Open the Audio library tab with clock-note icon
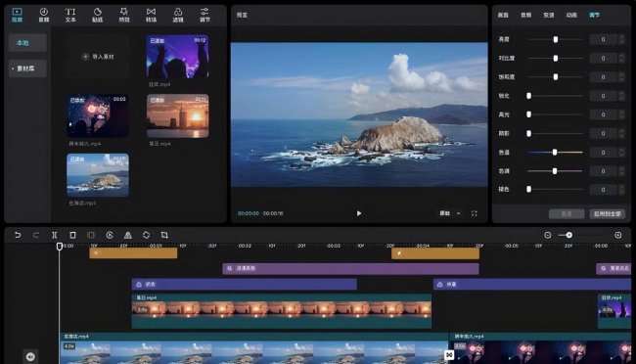The height and width of the screenshot is (364, 636). [44, 15]
